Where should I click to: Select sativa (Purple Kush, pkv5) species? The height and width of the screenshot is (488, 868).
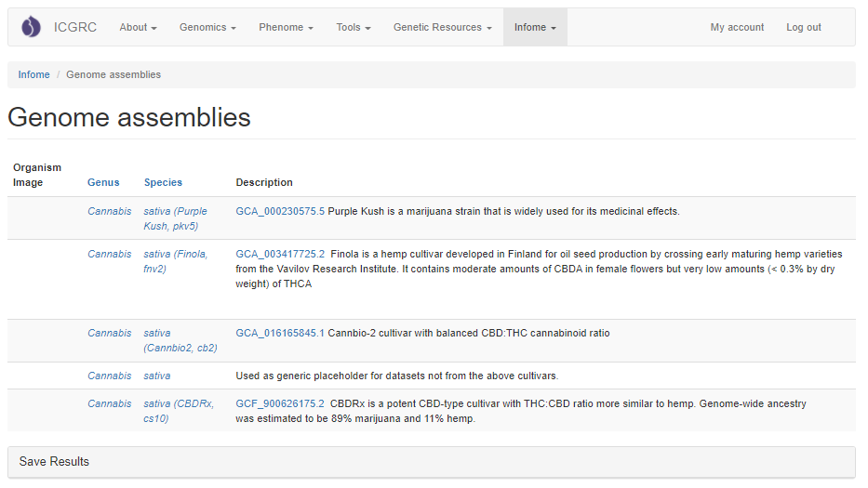175,218
